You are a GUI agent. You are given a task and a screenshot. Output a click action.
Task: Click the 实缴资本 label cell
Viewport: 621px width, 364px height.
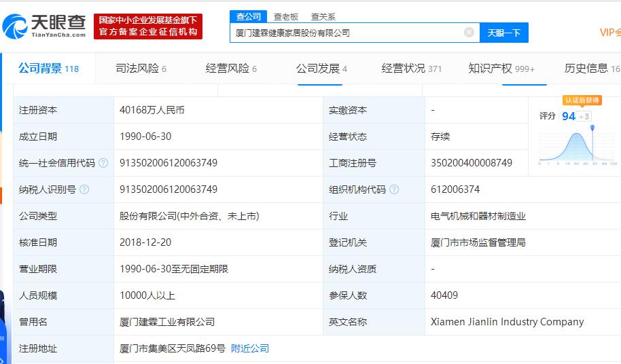point(374,110)
